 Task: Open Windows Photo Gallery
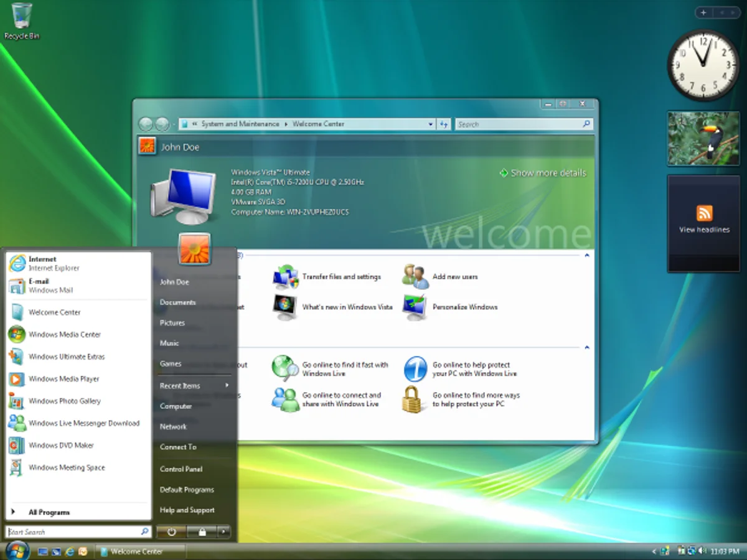(63, 401)
